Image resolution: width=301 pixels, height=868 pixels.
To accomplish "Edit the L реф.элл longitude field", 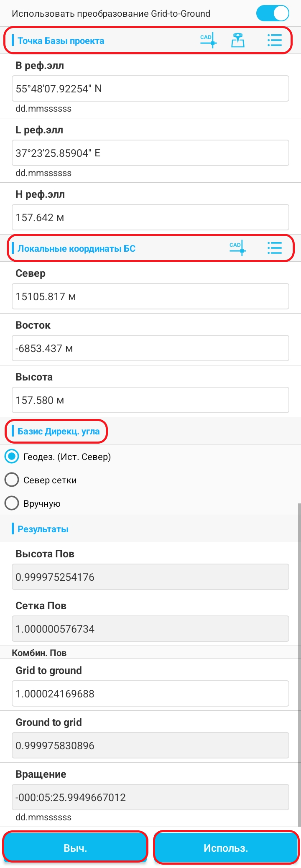I will click(150, 153).
